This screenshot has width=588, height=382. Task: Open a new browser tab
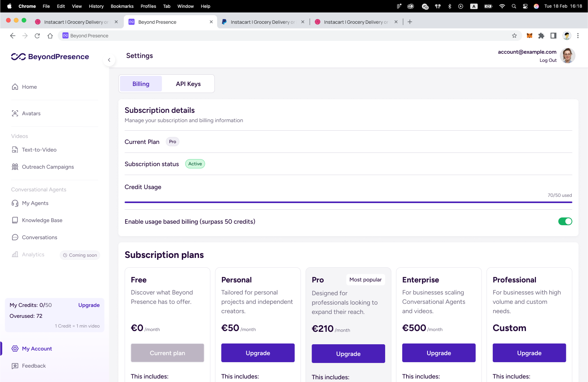(x=410, y=22)
